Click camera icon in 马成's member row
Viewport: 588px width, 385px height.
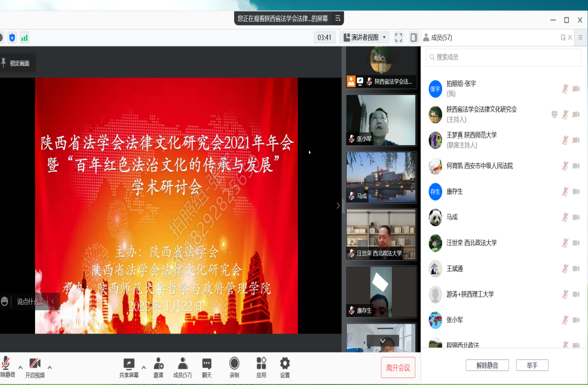point(576,217)
